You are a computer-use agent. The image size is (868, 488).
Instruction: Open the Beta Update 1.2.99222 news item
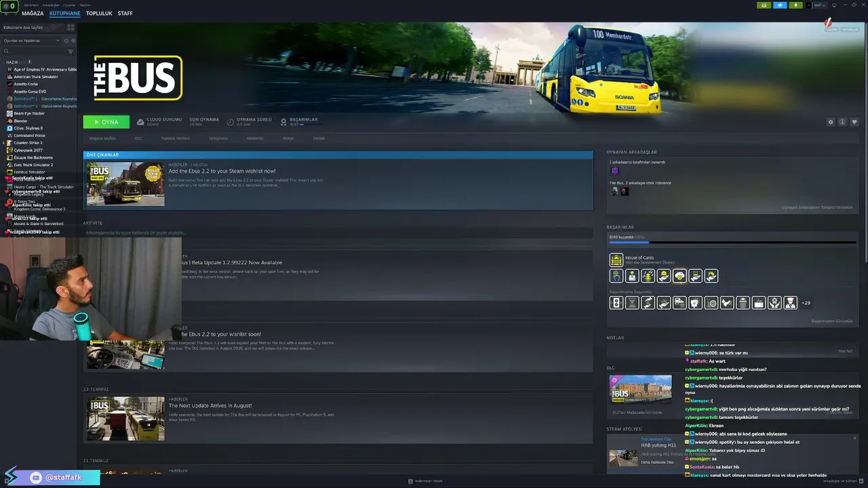point(231,262)
